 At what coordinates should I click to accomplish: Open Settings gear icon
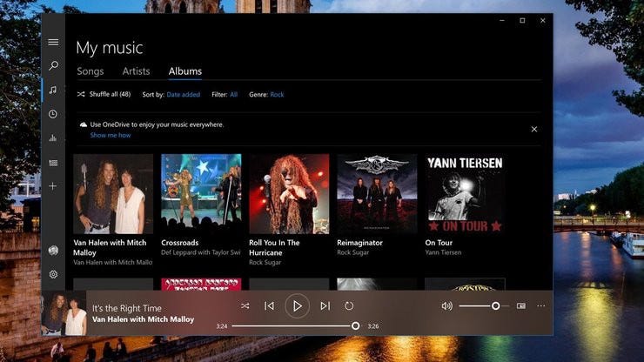[53, 274]
